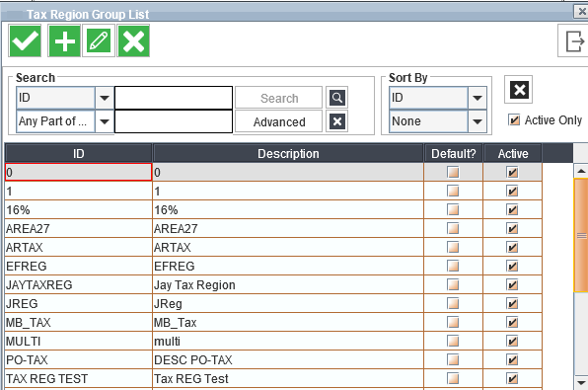The height and width of the screenshot is (390, 588).
Task: Select the MB_TAX ID cell
Action: (78, 322)
